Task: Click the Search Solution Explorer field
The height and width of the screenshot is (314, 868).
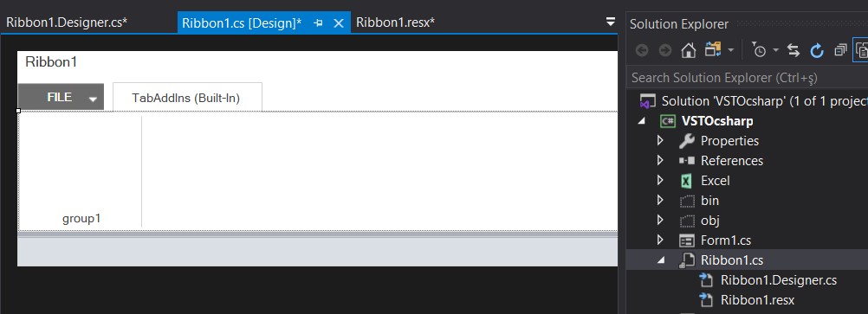Action: [748, 77]
